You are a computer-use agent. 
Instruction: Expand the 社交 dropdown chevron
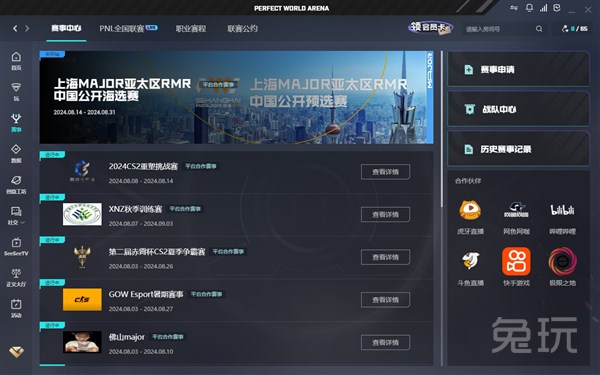(x=23, y=222)
